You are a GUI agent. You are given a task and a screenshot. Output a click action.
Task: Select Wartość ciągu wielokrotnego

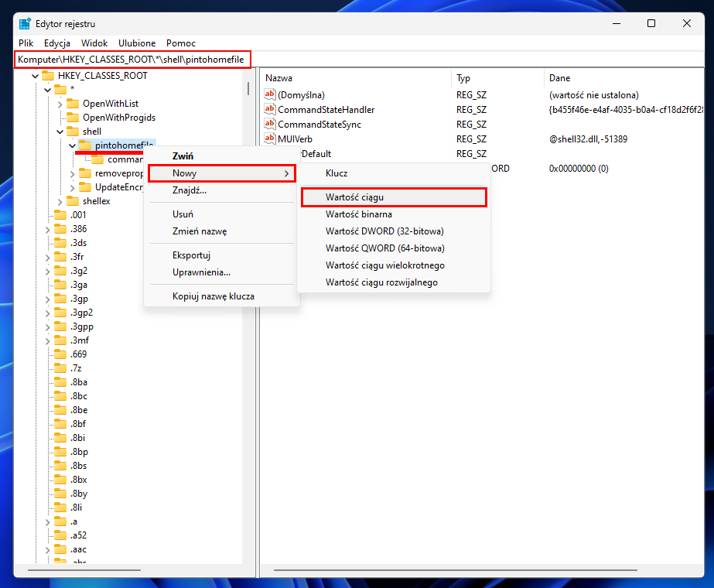(394, 265)
